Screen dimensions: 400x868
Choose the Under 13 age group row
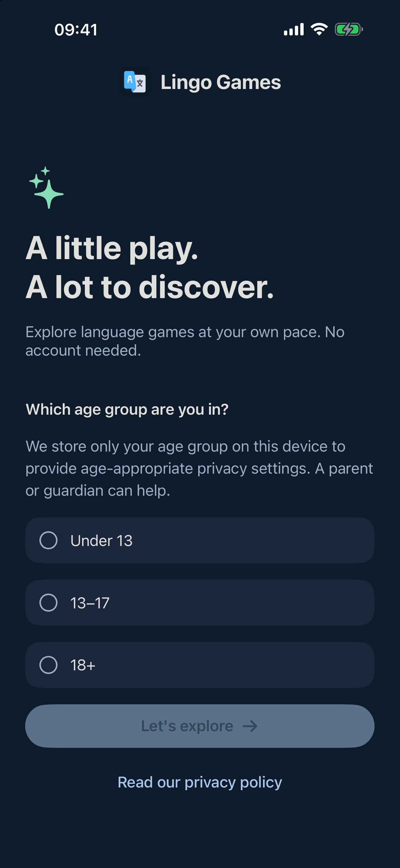[x=200, y=540]
